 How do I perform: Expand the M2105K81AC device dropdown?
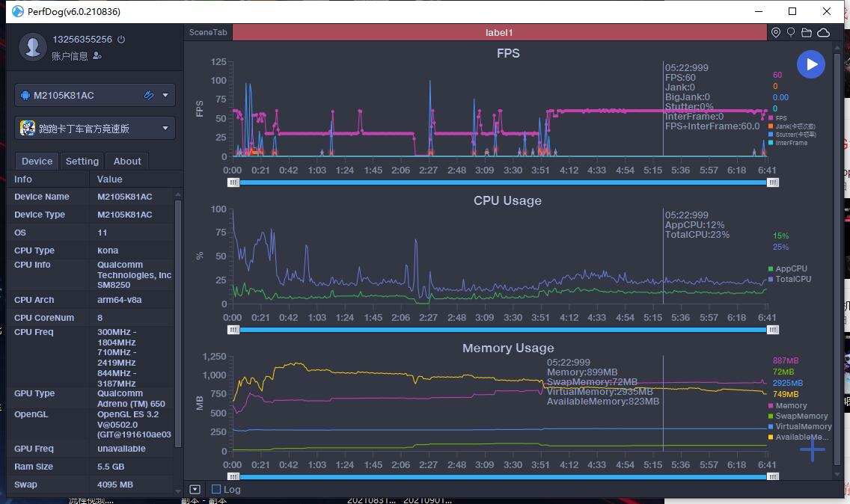pyautogui.click(x=165, y=95)
